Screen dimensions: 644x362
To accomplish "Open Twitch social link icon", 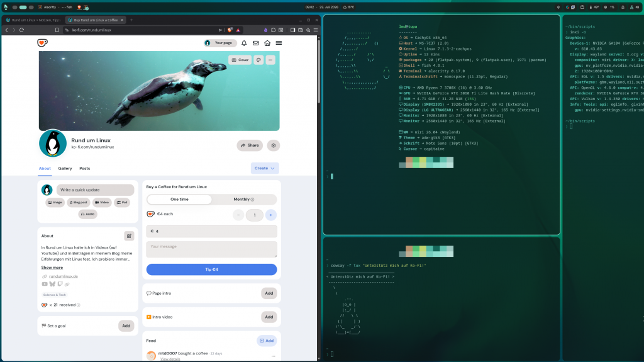I will tap(60, 284).
